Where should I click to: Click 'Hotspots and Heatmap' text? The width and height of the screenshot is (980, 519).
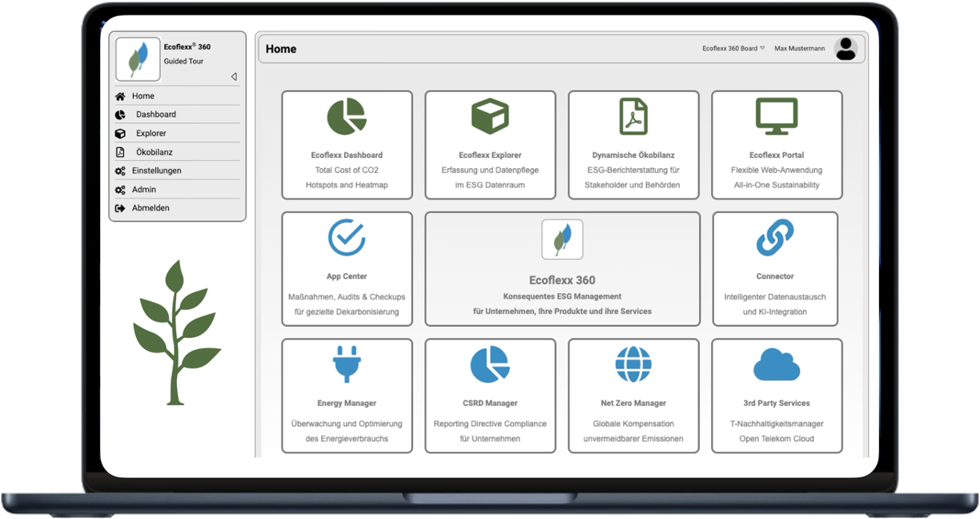pos(347,185)
